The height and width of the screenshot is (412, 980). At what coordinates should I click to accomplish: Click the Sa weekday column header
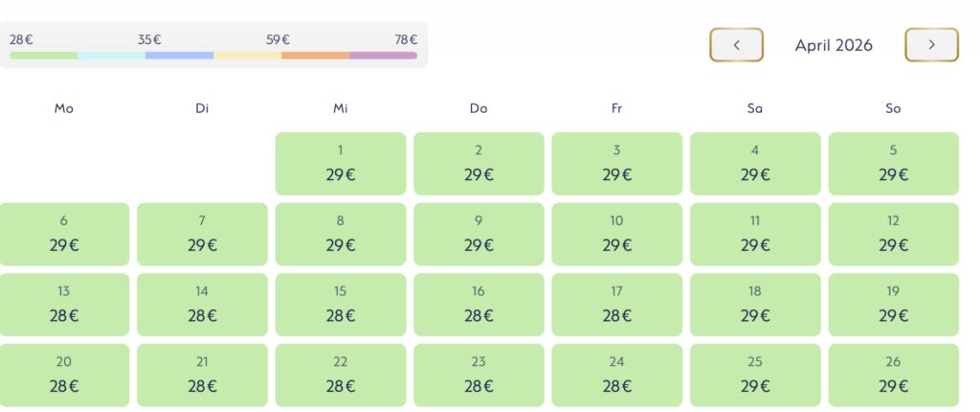point(755,108)
